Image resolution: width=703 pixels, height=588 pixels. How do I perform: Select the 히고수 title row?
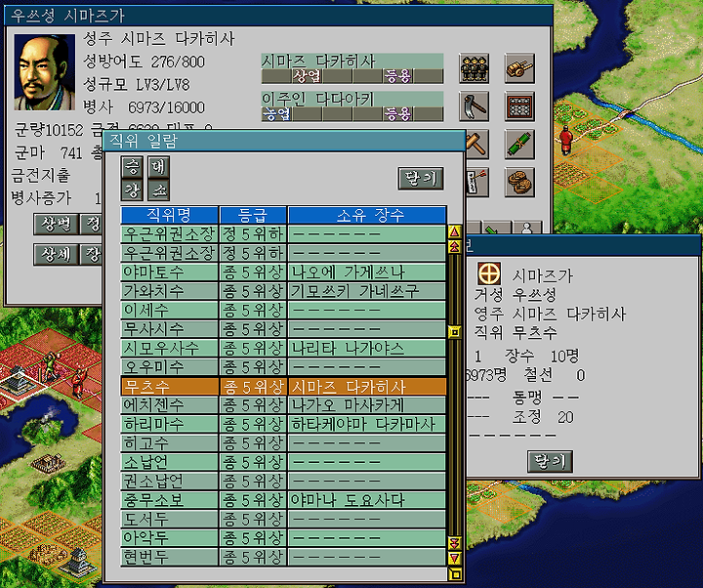(x=283, y=443)
